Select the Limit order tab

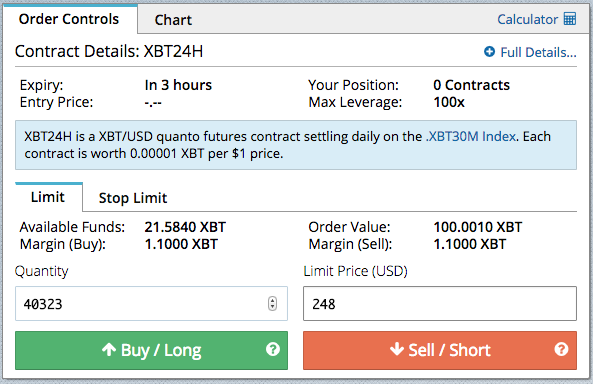click(x=48, y=197)
